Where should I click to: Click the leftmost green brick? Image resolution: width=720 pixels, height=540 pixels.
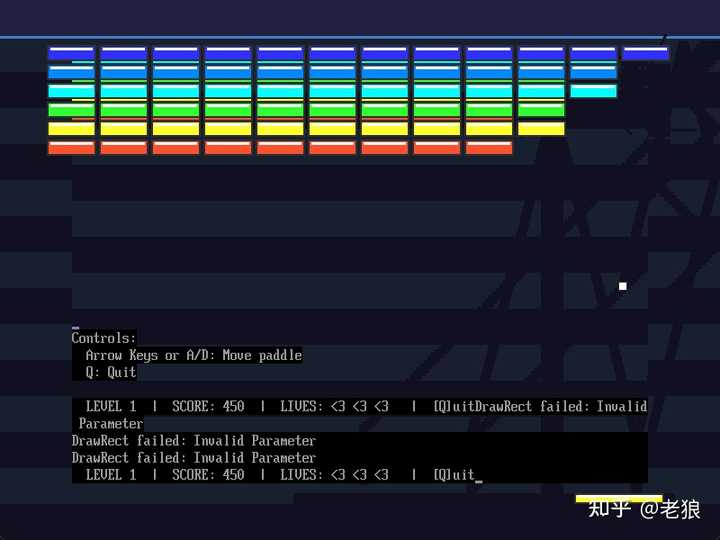[x=71, y=110]
